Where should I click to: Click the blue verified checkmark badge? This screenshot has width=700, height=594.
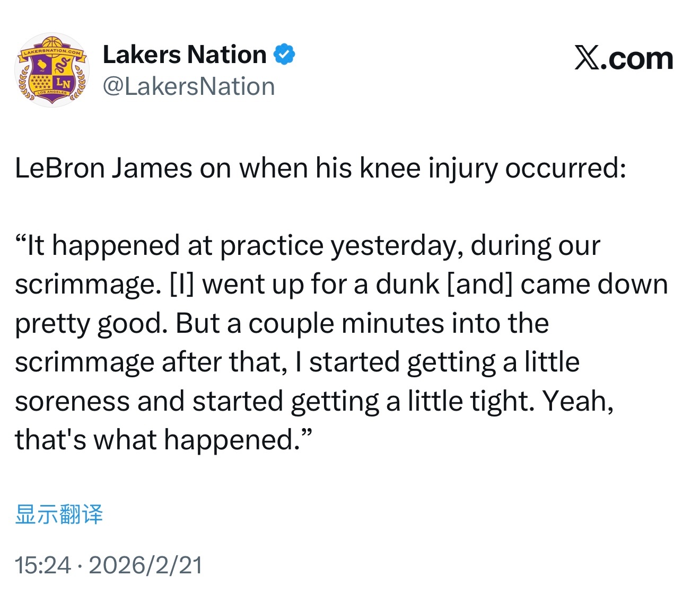pyautogui.click(x=284, y=55)
